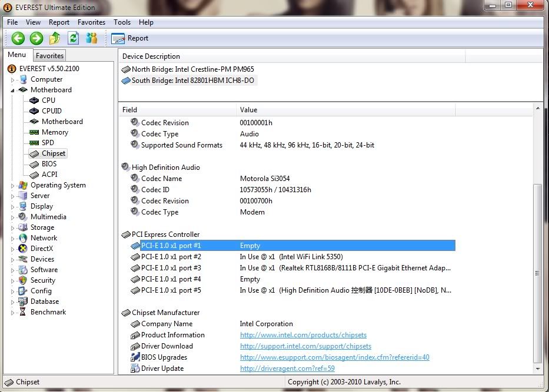Select the PCI-E 1.0 x1 port #5 row
Viewport: 549px width, 392px height.
pyautogui.click(x=287, y=290)
